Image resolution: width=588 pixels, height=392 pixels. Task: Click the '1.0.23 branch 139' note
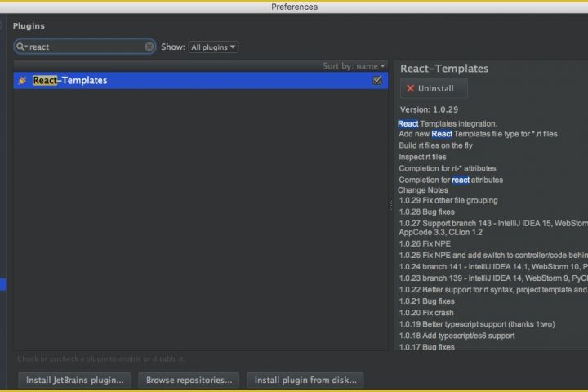coord(493,278)
